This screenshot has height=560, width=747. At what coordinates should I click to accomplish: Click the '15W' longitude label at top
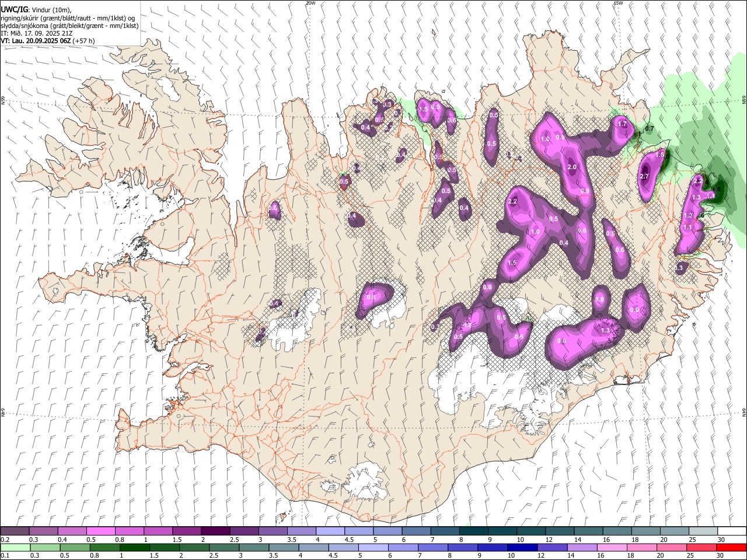click(619, 3)
